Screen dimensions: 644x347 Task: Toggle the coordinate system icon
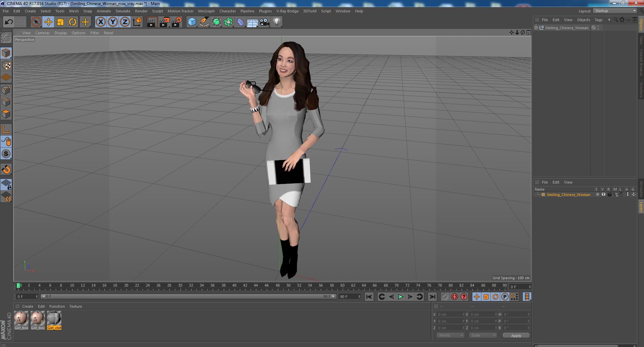tap(137, 22)
